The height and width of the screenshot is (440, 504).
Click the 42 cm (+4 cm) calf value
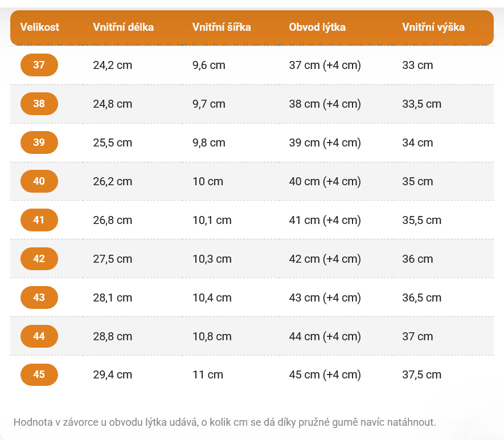tap(325, 259)
